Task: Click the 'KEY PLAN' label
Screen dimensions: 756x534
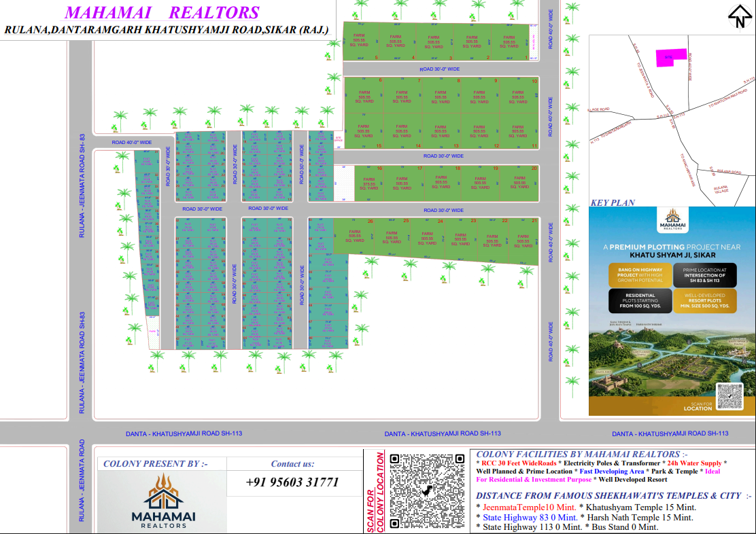Action: pyautogui.click(x=613, y=203)
